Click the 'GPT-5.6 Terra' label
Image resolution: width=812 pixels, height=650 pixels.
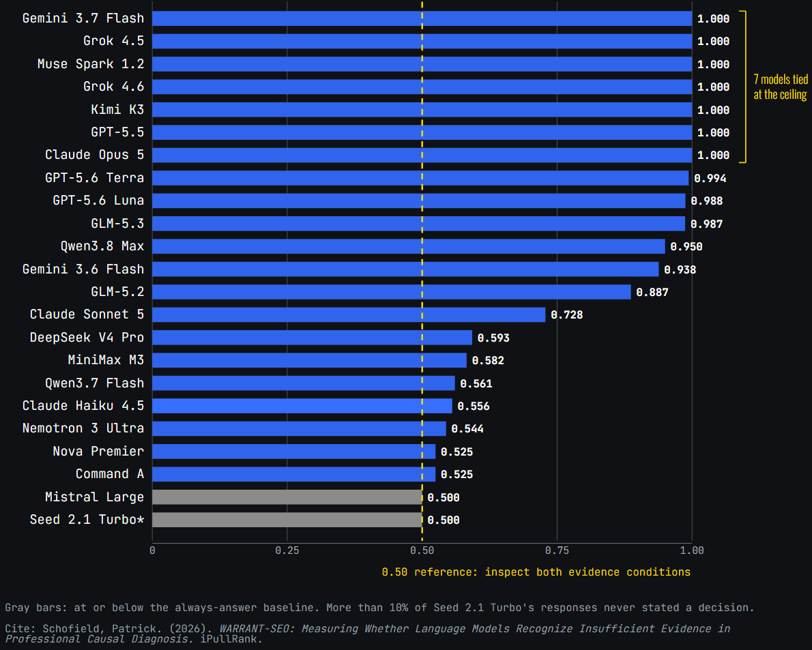pos(94,177)
